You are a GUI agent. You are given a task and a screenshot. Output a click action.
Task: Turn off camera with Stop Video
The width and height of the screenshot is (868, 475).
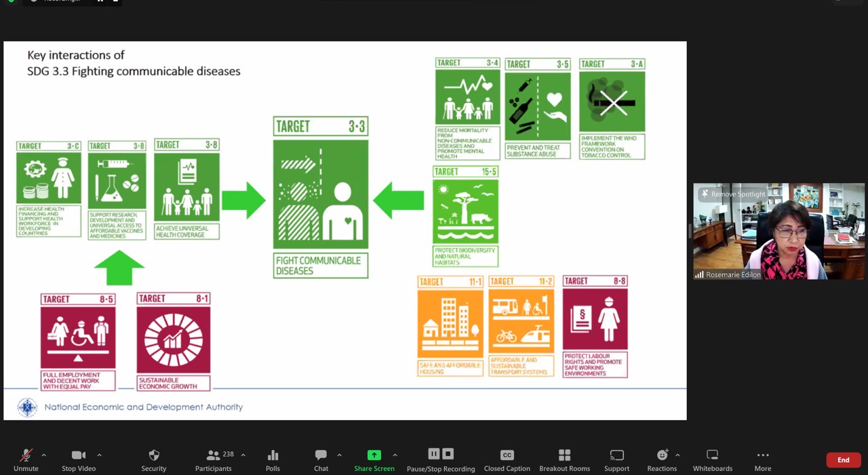point(79,459)
